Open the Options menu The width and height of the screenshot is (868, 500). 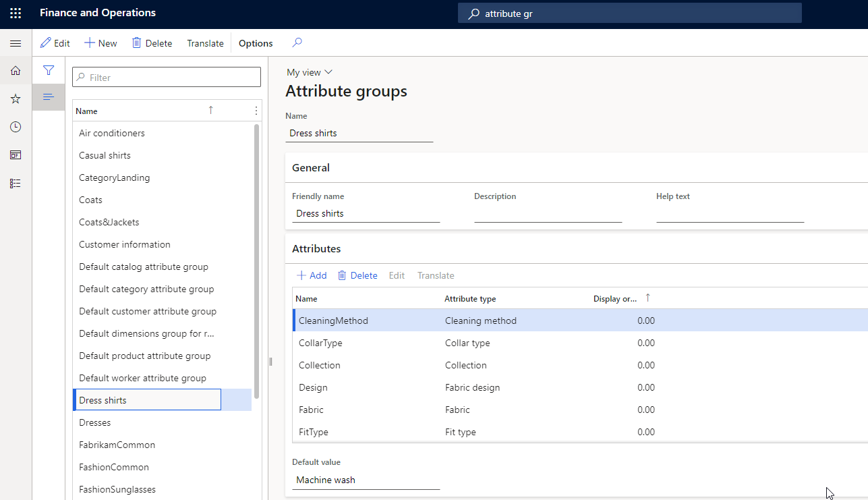coord(255,43)
